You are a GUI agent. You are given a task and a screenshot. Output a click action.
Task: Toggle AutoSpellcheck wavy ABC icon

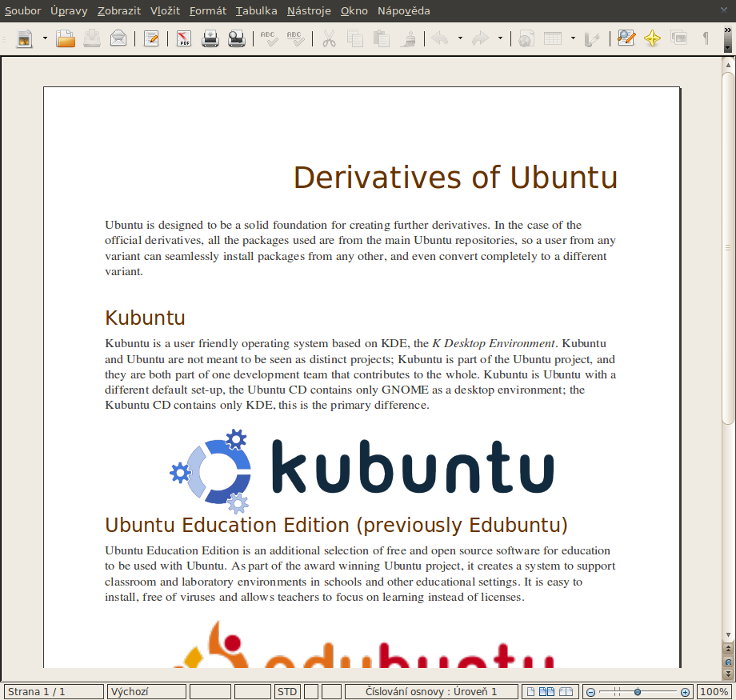[x=296, y=38]
